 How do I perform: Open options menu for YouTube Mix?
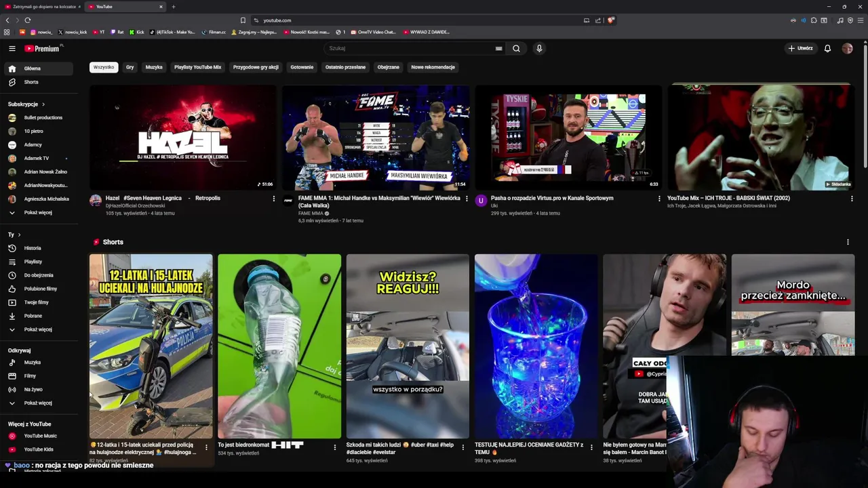pyautogui.click(x=852, y=199)
